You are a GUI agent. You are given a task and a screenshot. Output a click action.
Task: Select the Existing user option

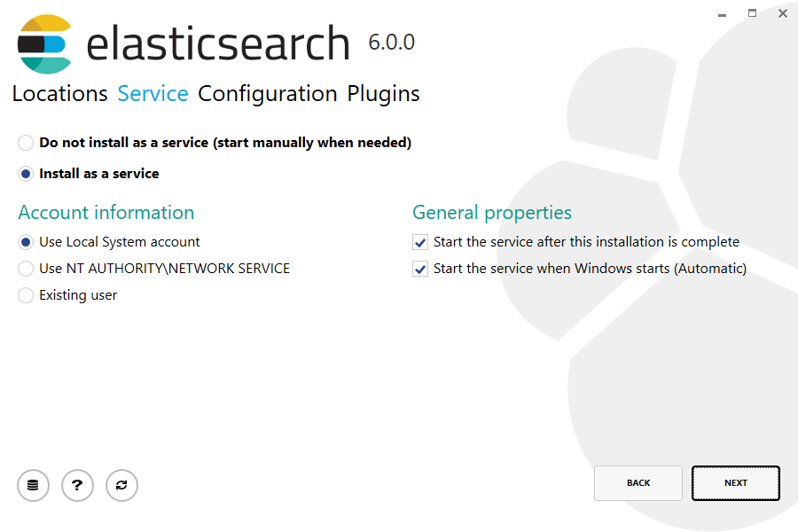[x=26, y=295]
